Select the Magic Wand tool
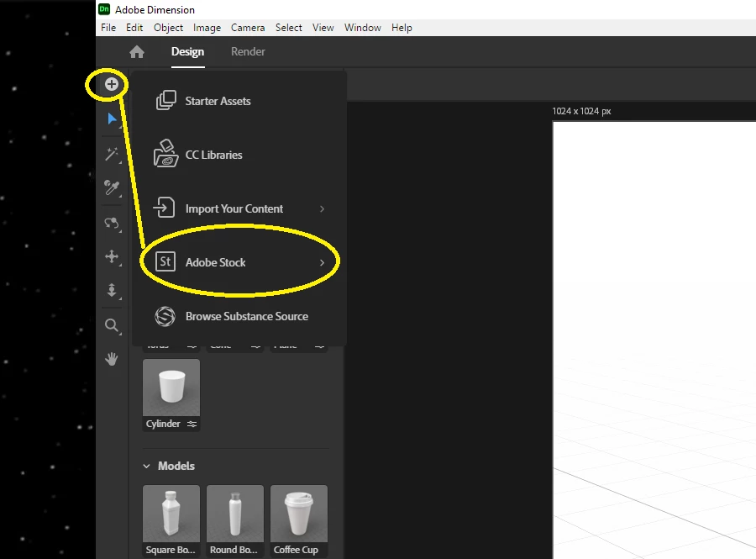Image resolution: width=756 pixels, height=559 pixels. tap(112, 155)
